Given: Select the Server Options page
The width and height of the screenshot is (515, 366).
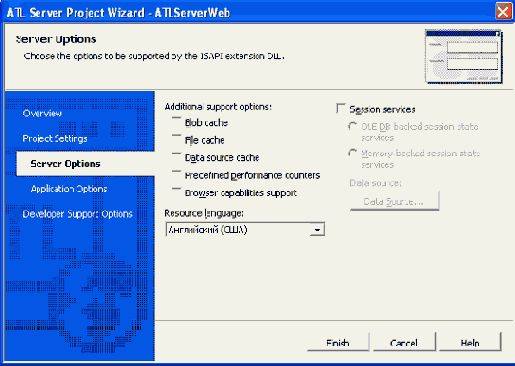Looking at the screenshot, I should pos(86,164).
